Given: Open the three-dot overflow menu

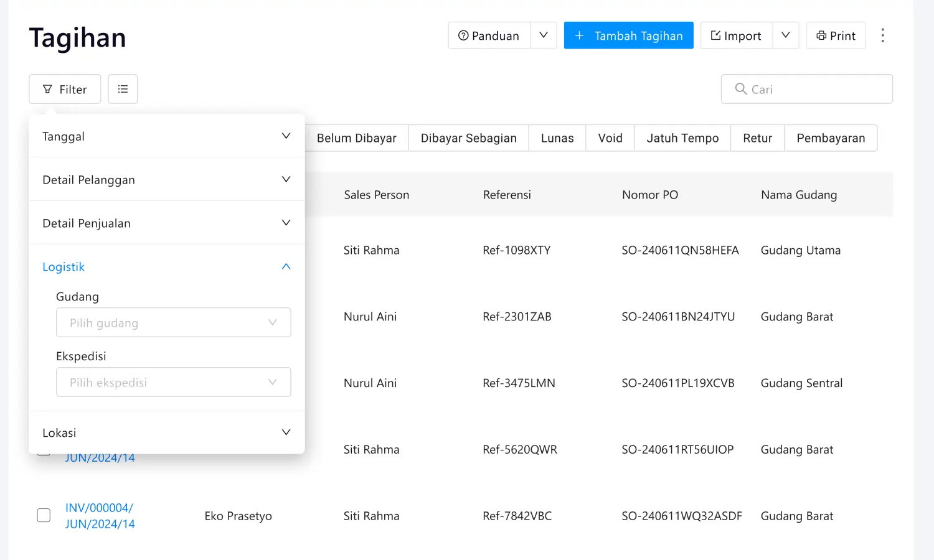Looking at the screenshot, I should pos(883,35).
